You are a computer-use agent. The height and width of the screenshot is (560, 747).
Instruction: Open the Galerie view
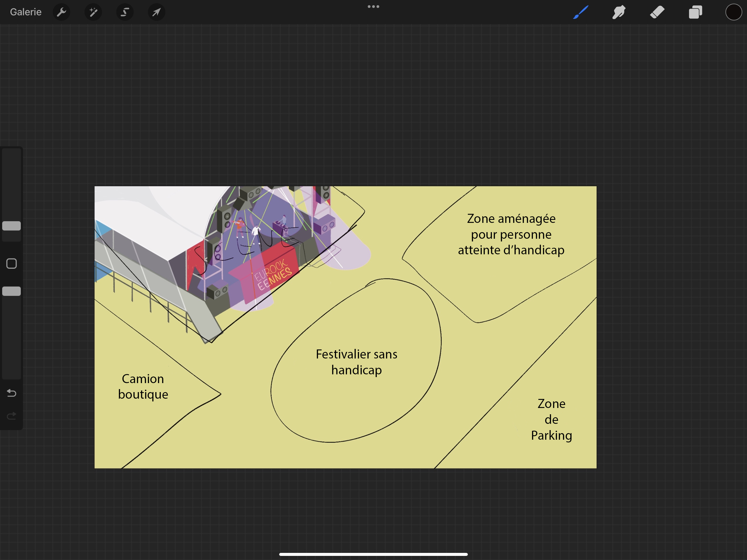(26, 12)
